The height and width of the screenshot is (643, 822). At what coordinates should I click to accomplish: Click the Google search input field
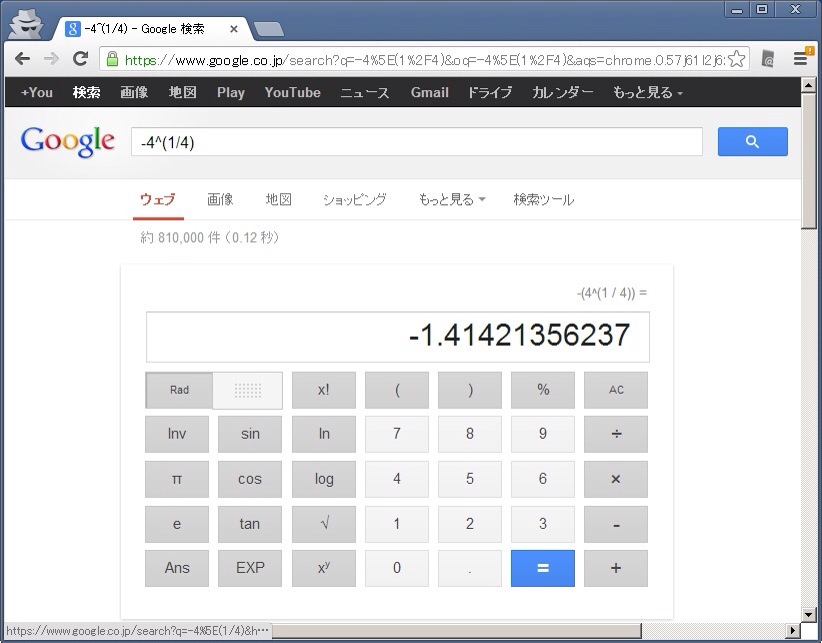click(417, 141)
